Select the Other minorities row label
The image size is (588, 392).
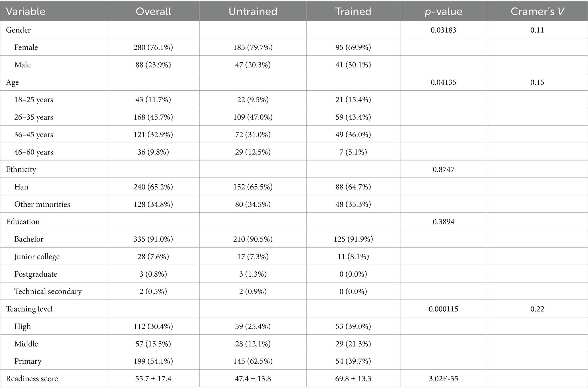(42, 204)
